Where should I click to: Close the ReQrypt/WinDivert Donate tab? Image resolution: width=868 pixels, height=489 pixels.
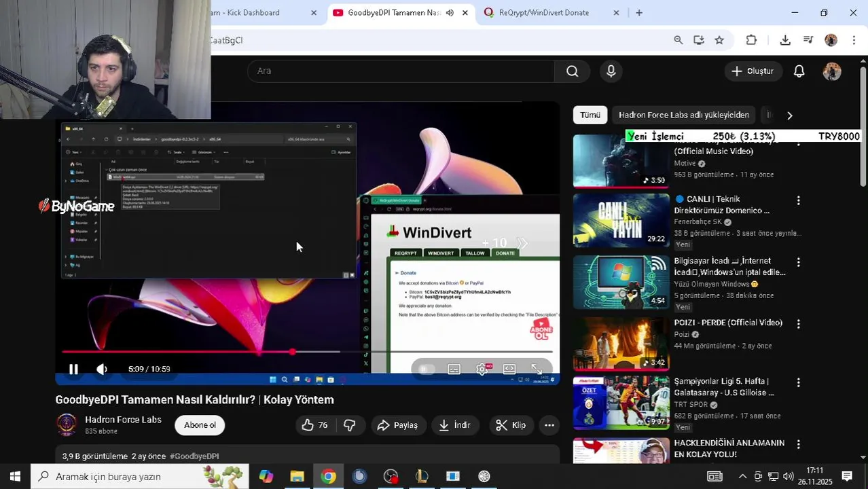[x=616, y=12]
